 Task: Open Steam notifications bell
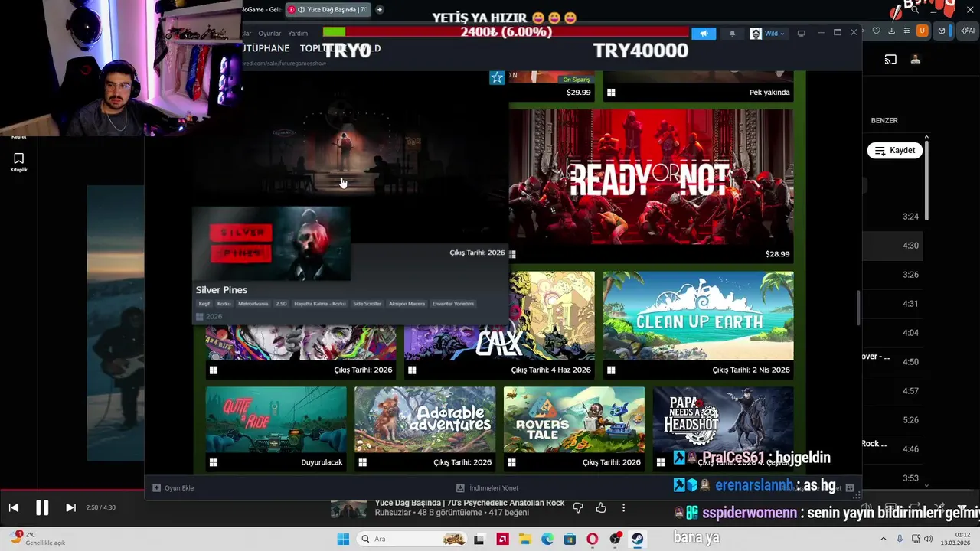coord(732,33)
